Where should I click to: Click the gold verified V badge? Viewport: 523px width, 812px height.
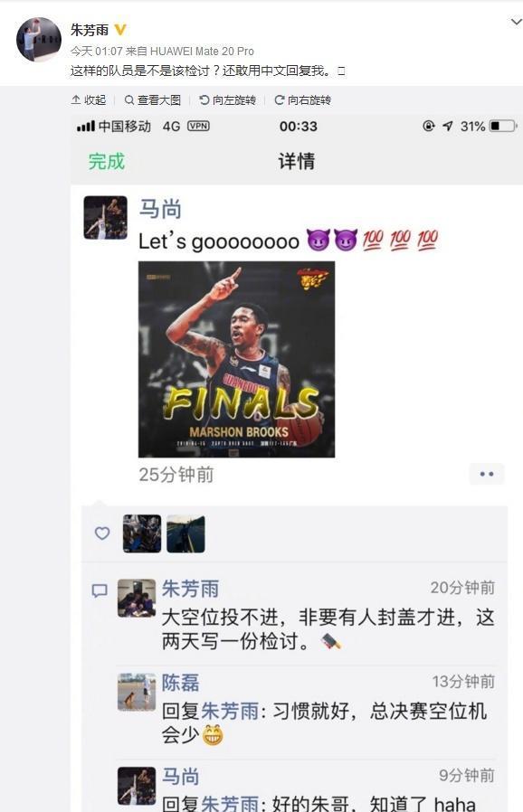120,30
